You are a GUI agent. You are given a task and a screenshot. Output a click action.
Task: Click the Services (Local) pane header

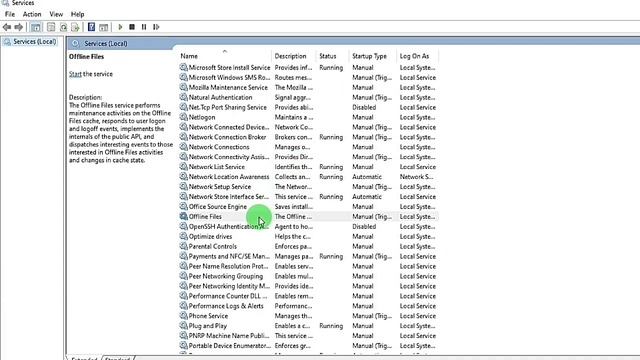click(105, 43)
